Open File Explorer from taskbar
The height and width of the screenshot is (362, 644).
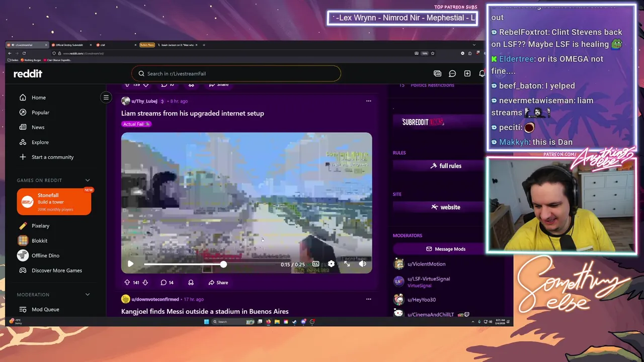coord(277,322)
